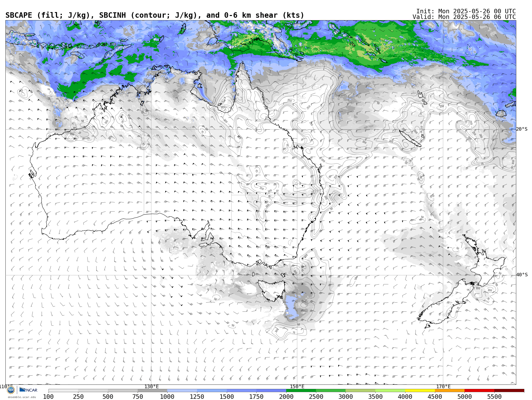
Task: Click the colorbar label 1750
Action: [x=256, y=397]
